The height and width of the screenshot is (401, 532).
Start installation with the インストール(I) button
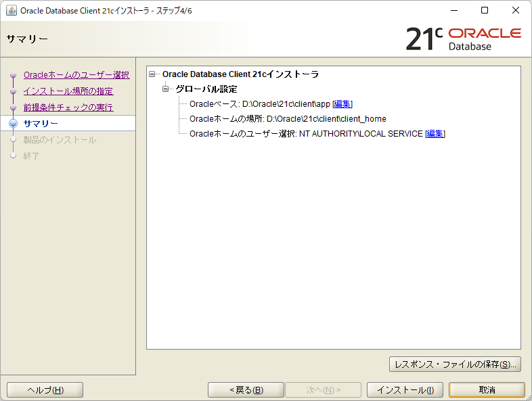[405, 390]
